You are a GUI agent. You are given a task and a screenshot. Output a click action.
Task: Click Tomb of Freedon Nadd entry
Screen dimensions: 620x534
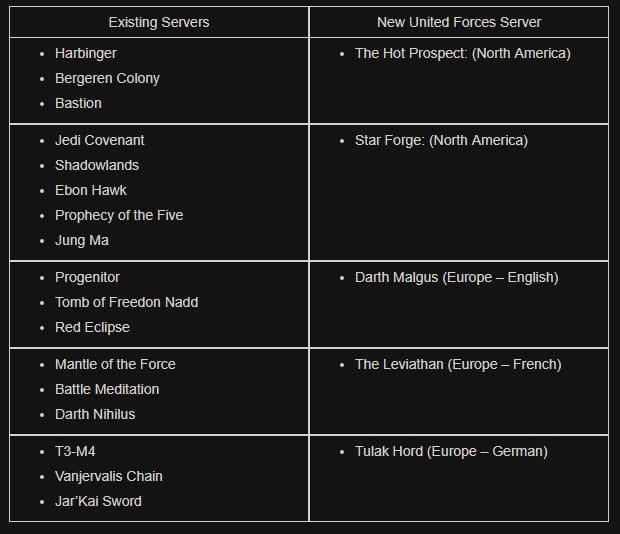click(126, 302)
